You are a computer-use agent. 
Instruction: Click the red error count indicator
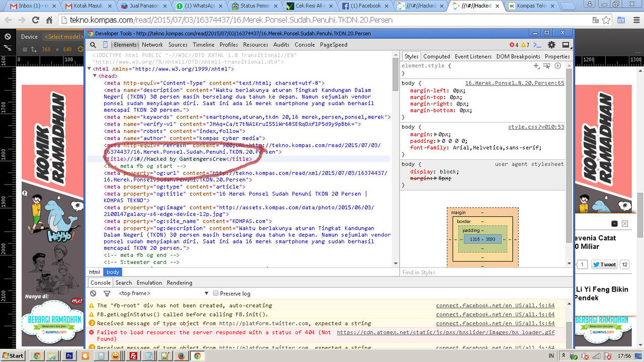click(x=513, y=45)
